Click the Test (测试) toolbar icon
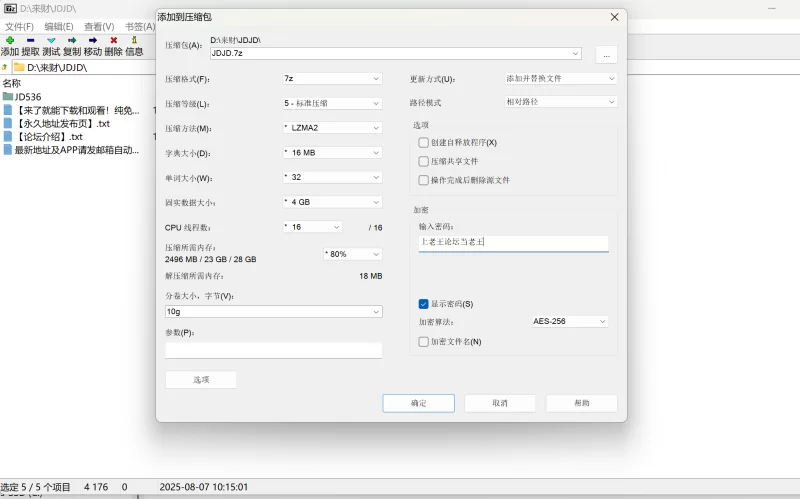The height and width of the screenshot is (499, 800). tap(51, 40)
